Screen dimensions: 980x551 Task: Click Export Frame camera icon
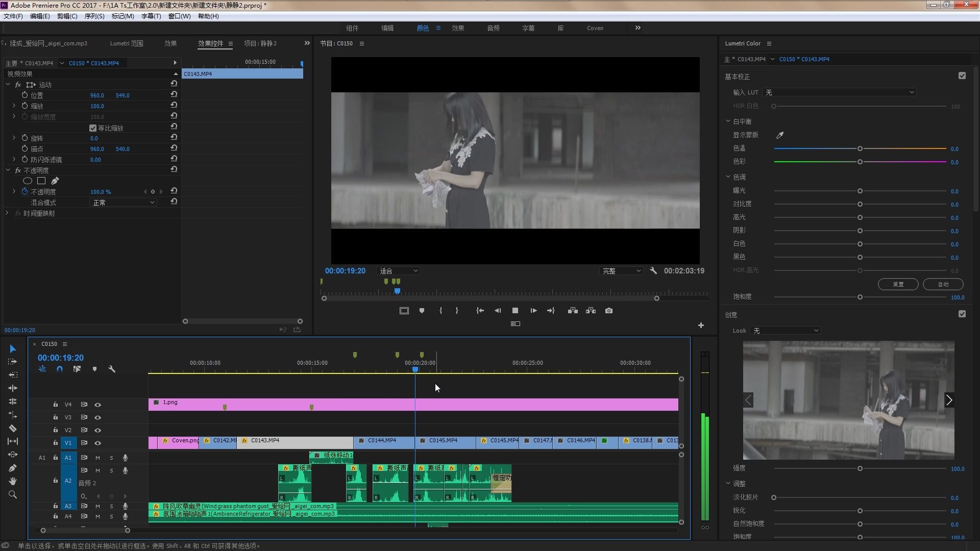(609, 311)
